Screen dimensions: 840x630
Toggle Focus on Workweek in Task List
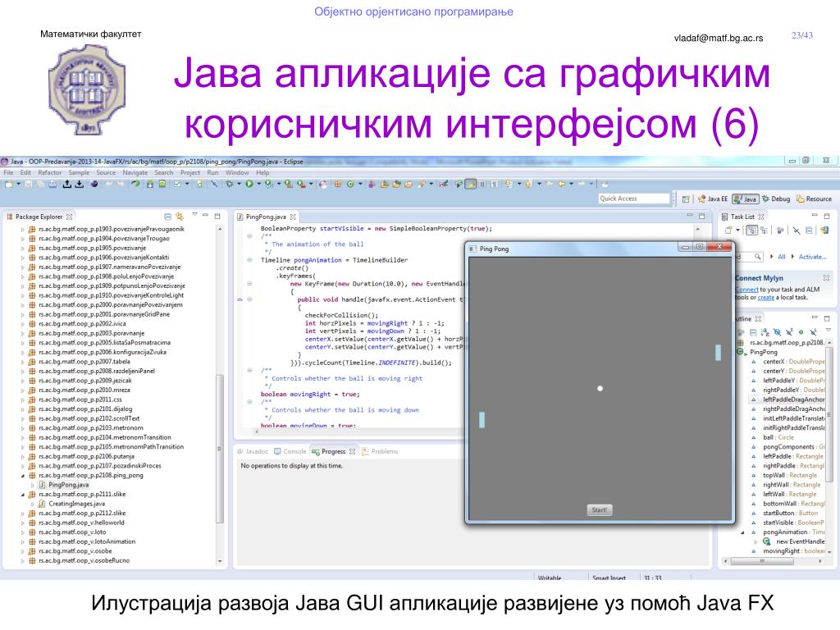[780, 230]
